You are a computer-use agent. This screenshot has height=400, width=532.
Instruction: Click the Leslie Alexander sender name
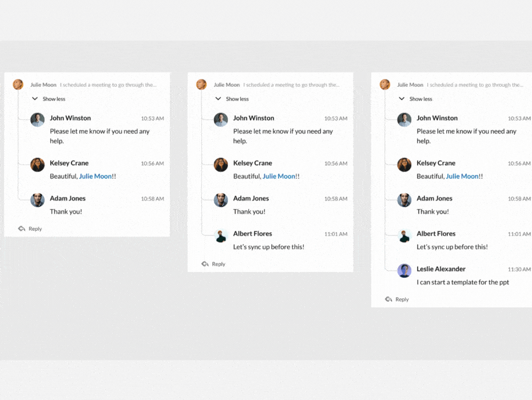tap(440, 269)
